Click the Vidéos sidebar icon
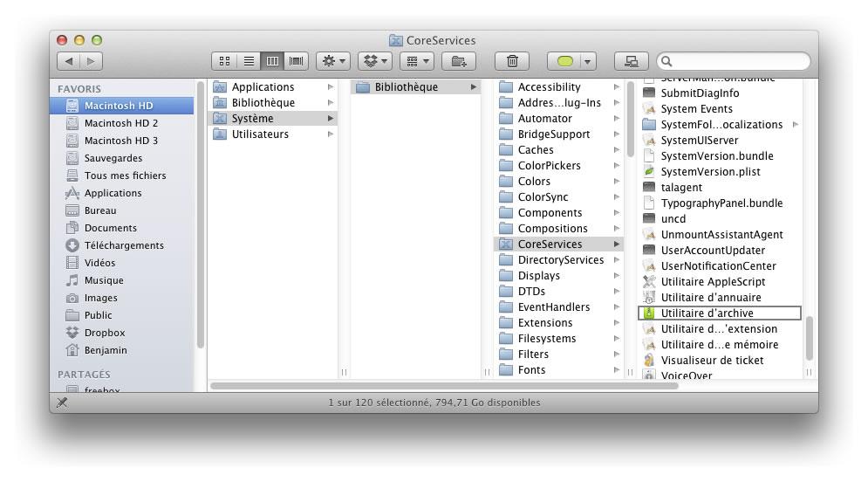 72,263
